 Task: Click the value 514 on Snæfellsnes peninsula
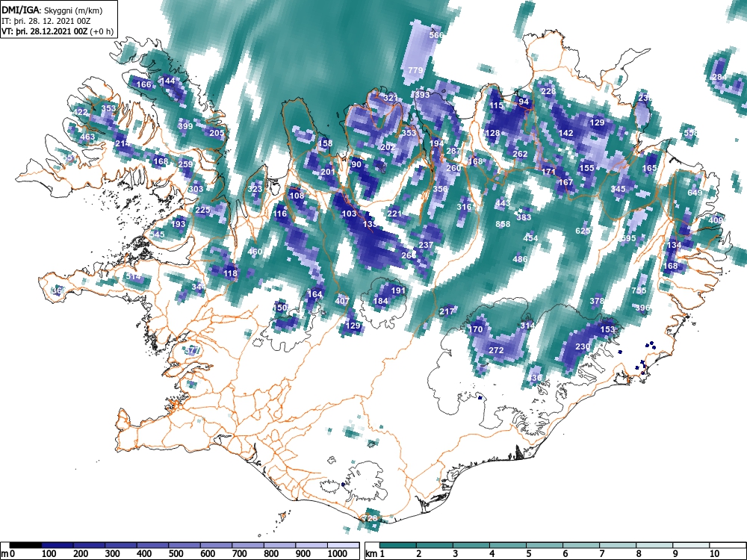tap(133, 276)
